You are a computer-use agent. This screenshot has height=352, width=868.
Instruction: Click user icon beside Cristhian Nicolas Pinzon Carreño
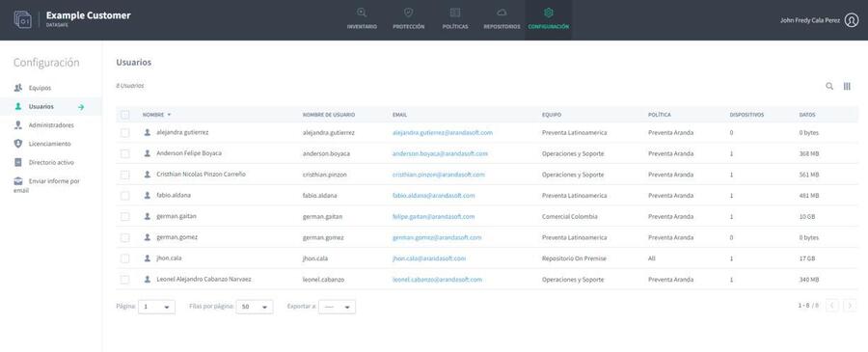(x=148, y=175)
